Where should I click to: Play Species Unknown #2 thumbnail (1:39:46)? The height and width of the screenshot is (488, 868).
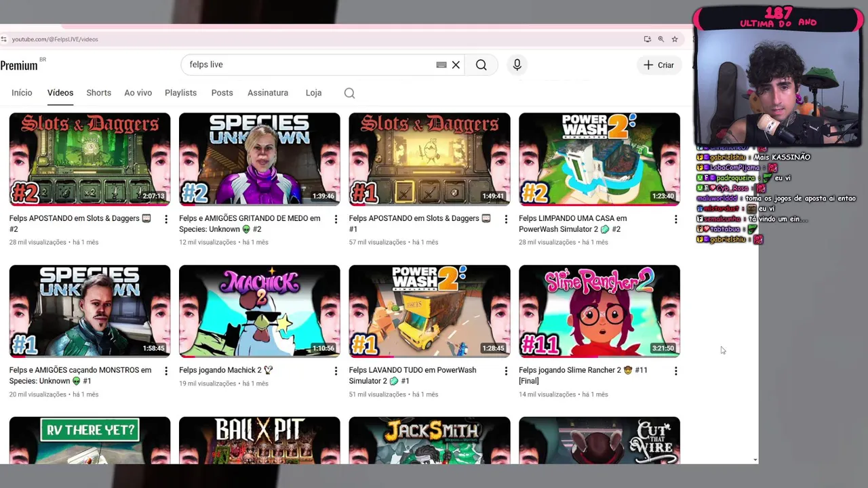pos(260,159)
